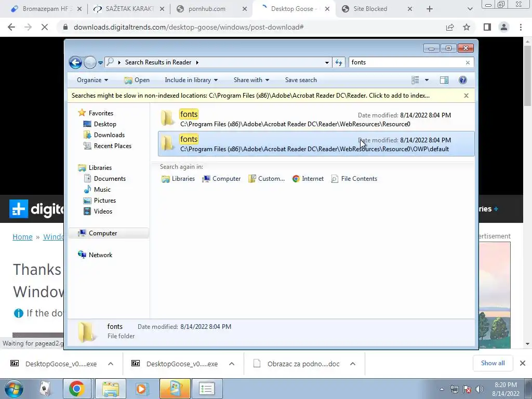Click the Chrome URL address bar

pos(251,27)
